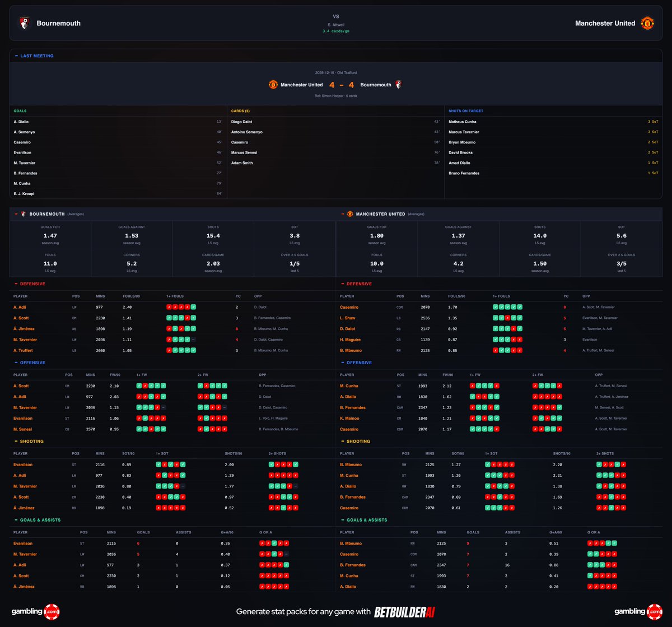
Task: Click the 3.4 cards/gm link under referee S. Attwell
Action: coord(335,31)
